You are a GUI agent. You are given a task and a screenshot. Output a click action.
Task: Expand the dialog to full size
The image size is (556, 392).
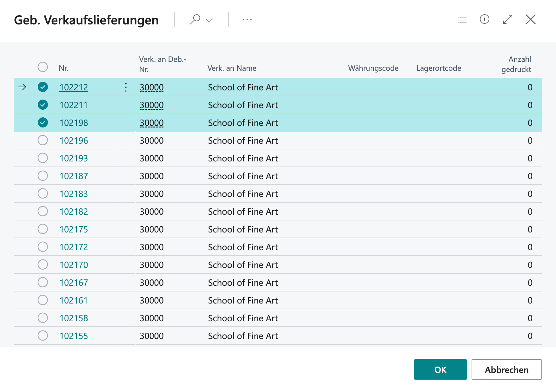click(x=508, y=19)
